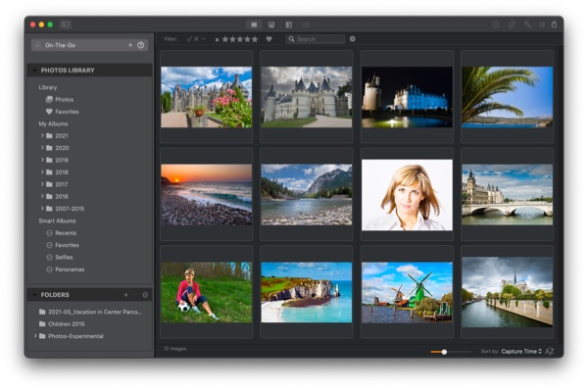Screen dimensions: 588x390
Task: Select the woman with soccer ball thumbnail
Action: [x=206, y=292]
